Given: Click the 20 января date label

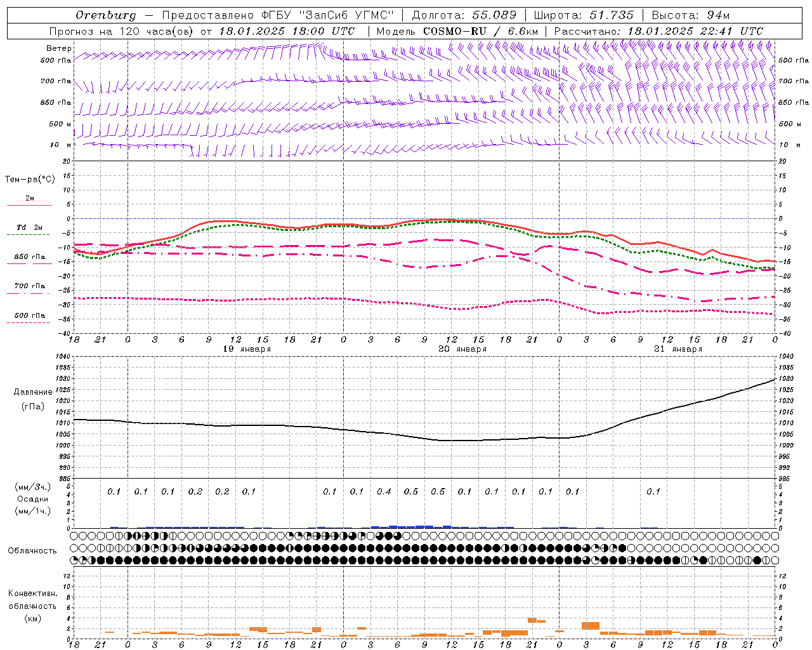Looking at the screenshot, I should point(462,349).
